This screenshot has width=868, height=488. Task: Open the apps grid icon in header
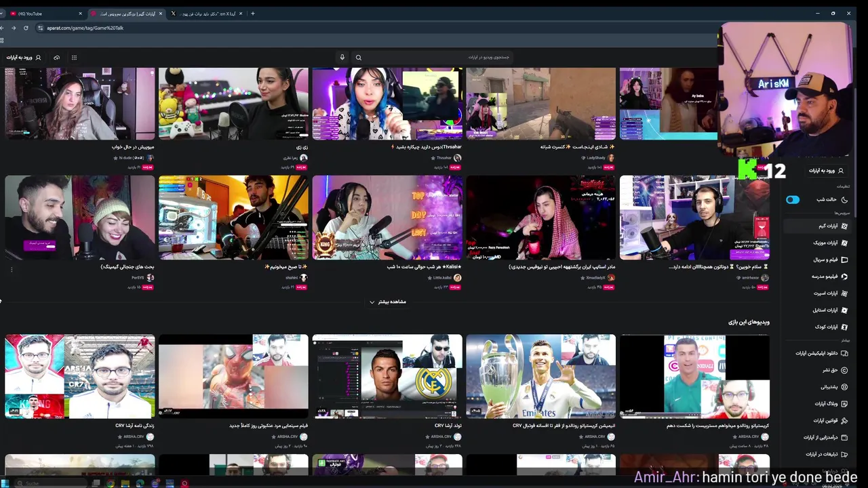tap(74, 58)
